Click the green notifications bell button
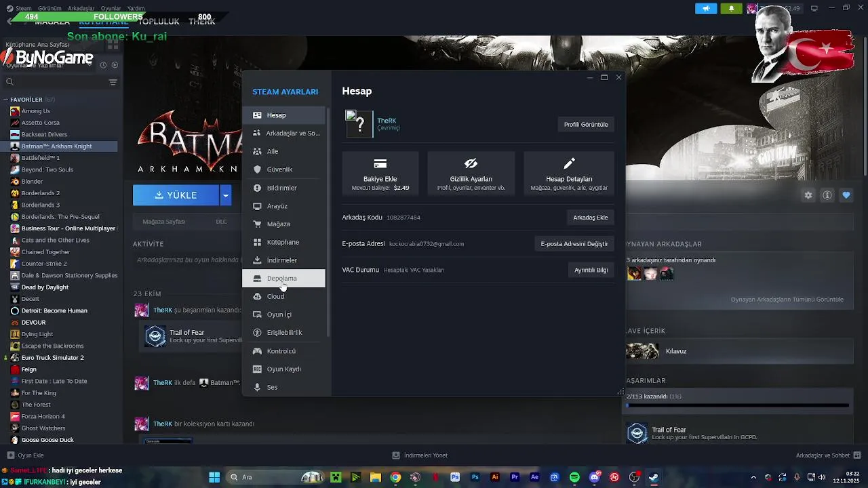 (731, 9)
